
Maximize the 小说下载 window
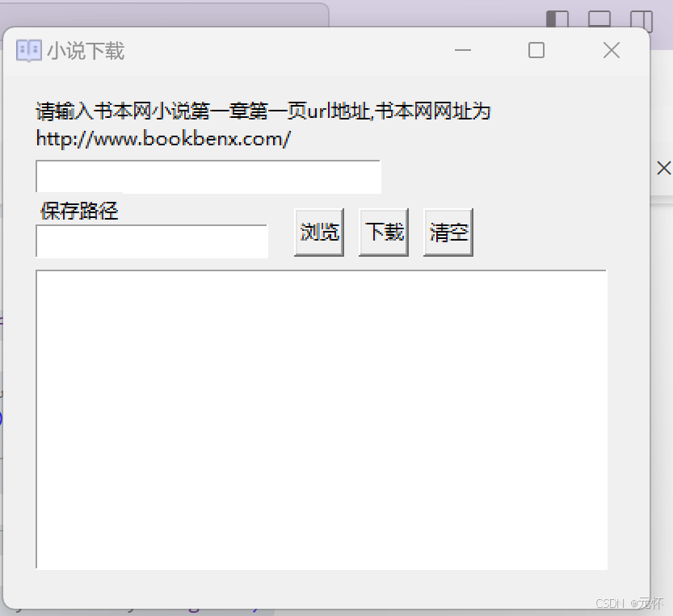coord(536,50)
